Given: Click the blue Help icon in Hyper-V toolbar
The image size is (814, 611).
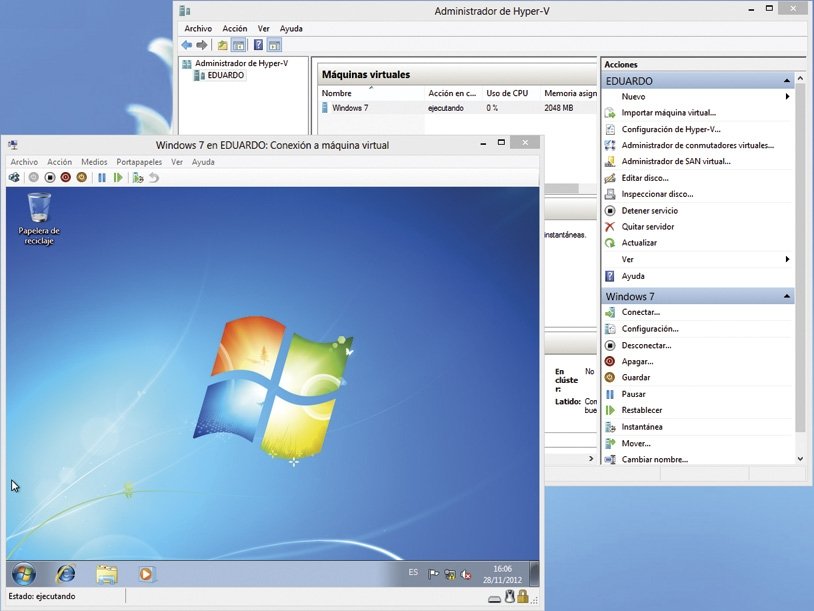Looking at the screenshot, I should (258, 45).
